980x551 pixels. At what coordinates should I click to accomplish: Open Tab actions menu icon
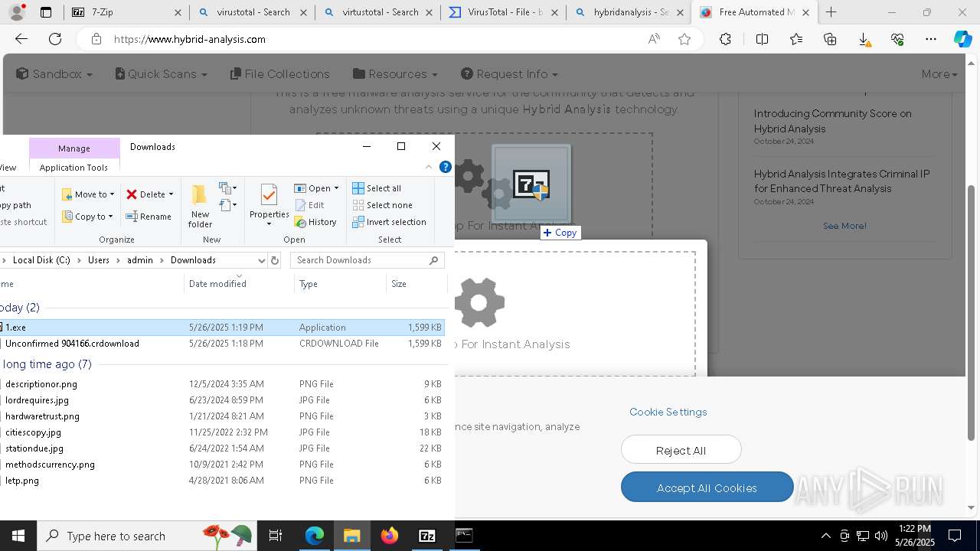point(46,12)
